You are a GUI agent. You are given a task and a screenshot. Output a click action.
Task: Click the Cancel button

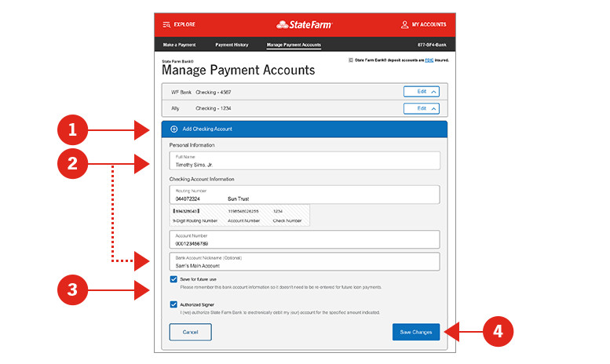(190, 332)
